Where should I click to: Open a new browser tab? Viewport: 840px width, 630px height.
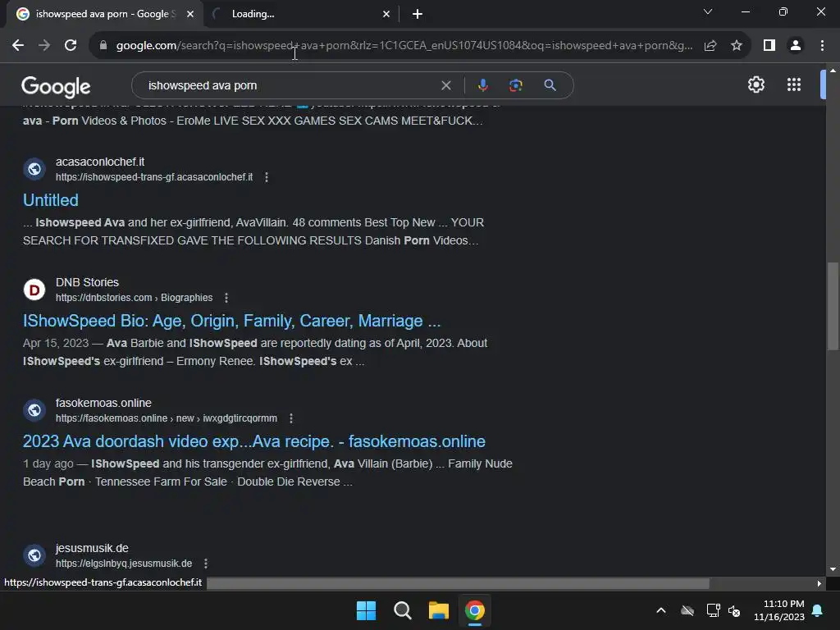(418, 14)
